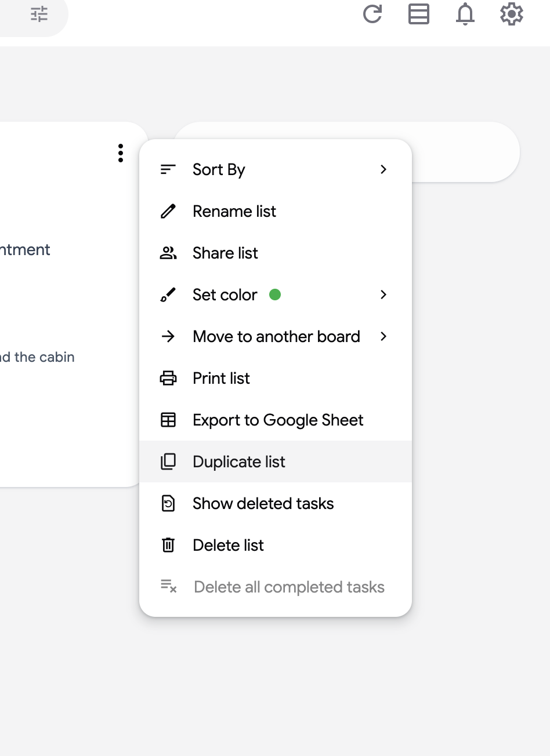The image size is (550, 756).
Task: Select Delete list
Action: click(x=276, y=545)
